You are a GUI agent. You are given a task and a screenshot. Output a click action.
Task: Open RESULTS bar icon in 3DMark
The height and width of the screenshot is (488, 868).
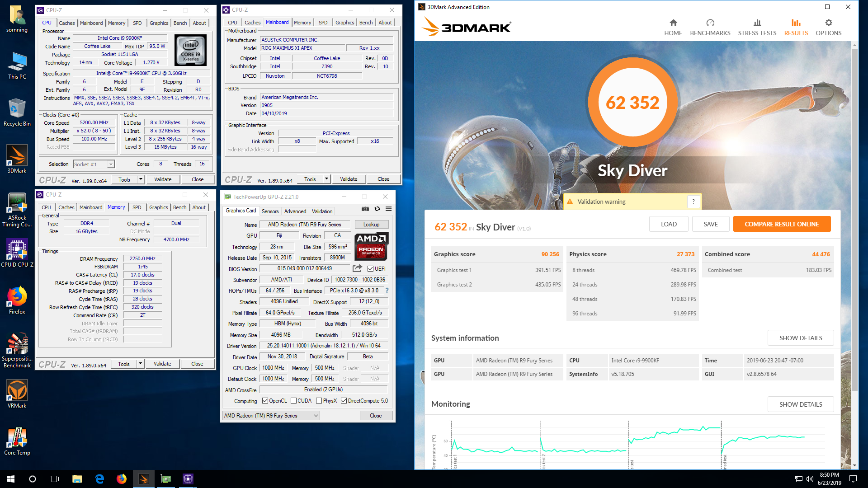[796, 23]
